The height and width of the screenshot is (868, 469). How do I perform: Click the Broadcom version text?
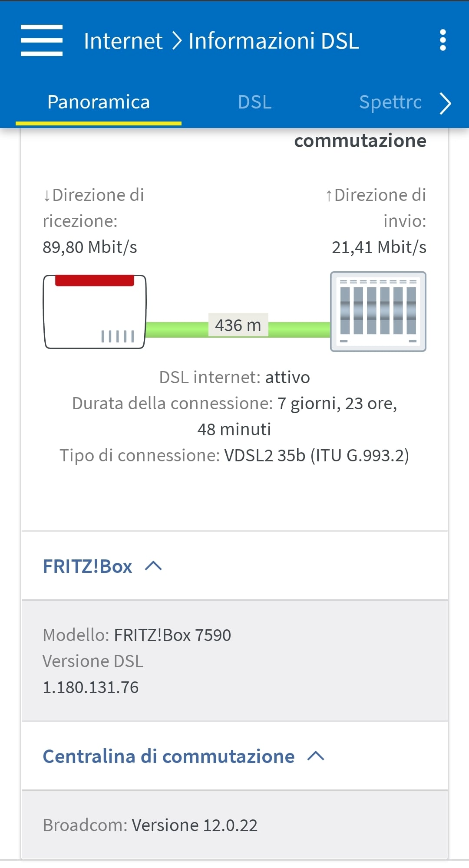150,825
